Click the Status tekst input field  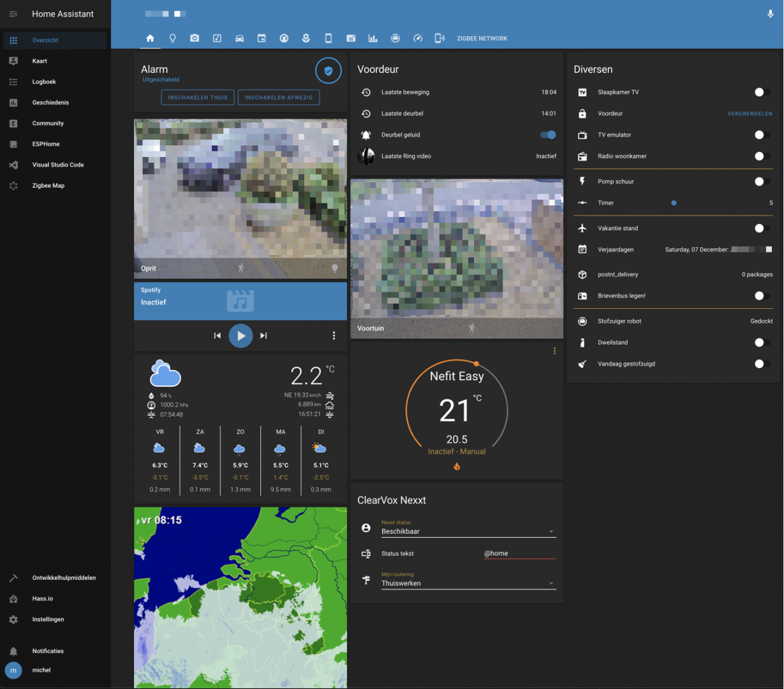pos(519,554)
